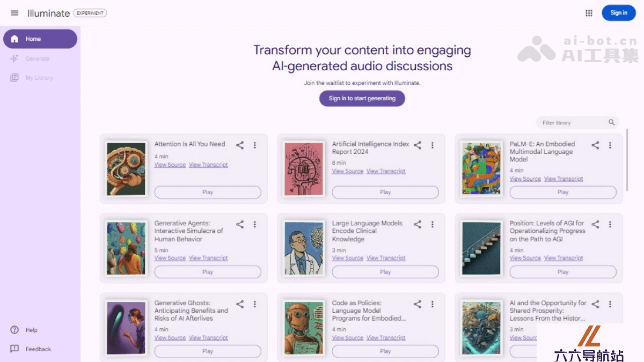Open the hamburger main menu
Viewport: 644px width, 362px height.
14,13
